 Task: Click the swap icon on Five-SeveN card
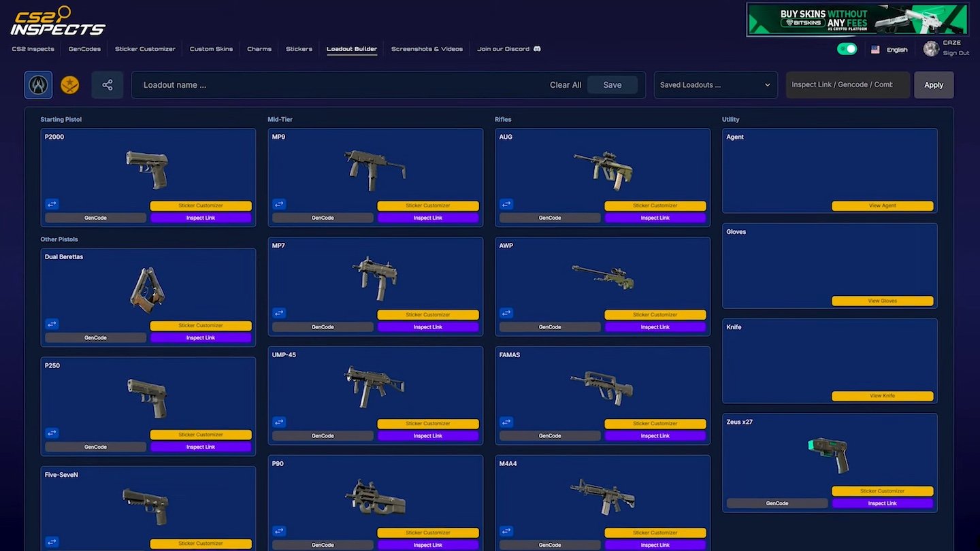point(52,542)
